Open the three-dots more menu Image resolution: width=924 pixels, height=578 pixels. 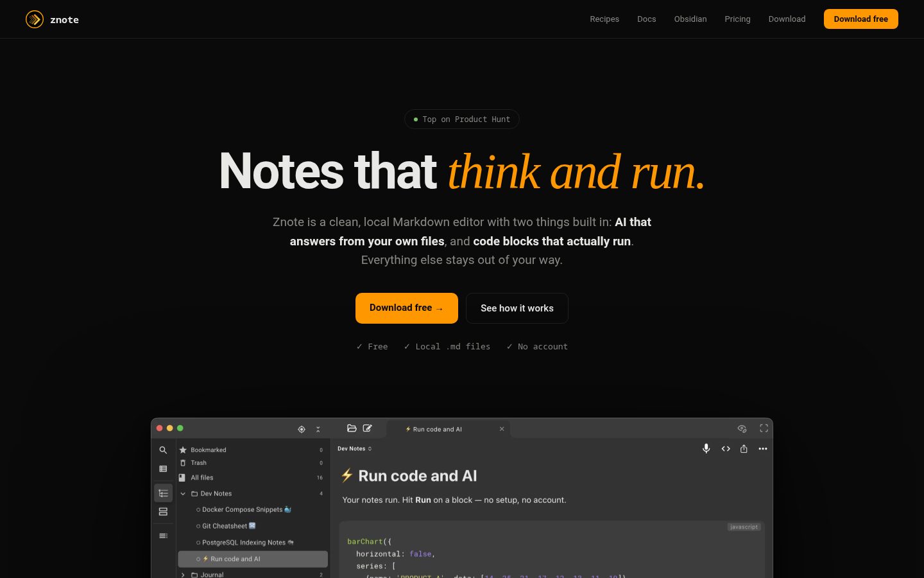[763, 449]
